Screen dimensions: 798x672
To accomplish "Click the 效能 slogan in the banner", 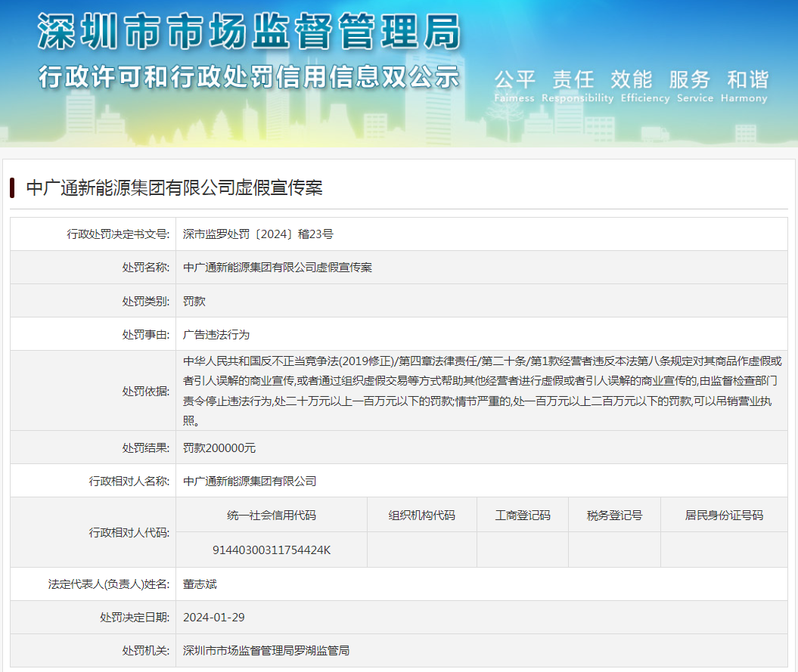I will pyautogui.click(x=631, y=79).
